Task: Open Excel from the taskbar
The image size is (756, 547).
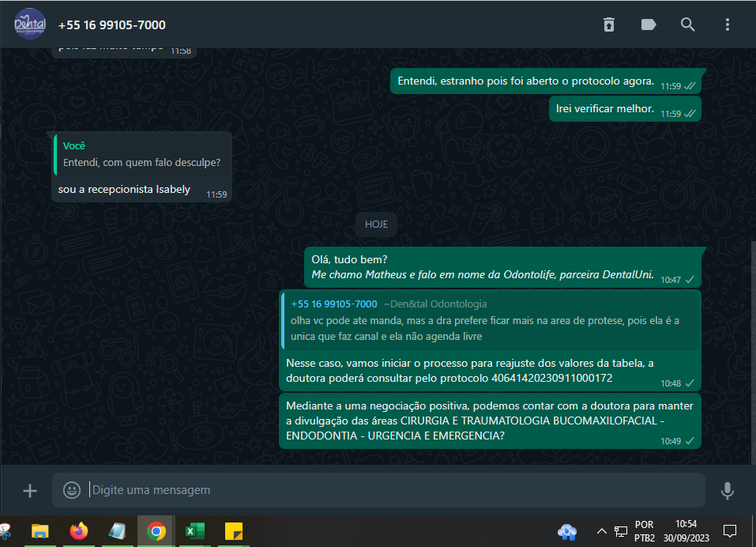Action: coord(195,531)
